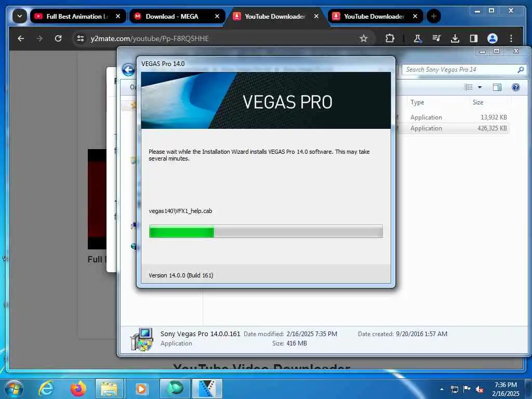The width and height of the screenshot is (532, 399).
Task: Click Size 416 MB in details pane
Action: (297, 343)
